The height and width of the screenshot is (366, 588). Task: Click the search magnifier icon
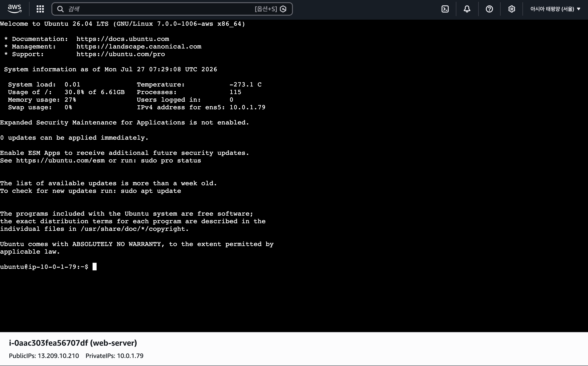[x=60, y=9]
